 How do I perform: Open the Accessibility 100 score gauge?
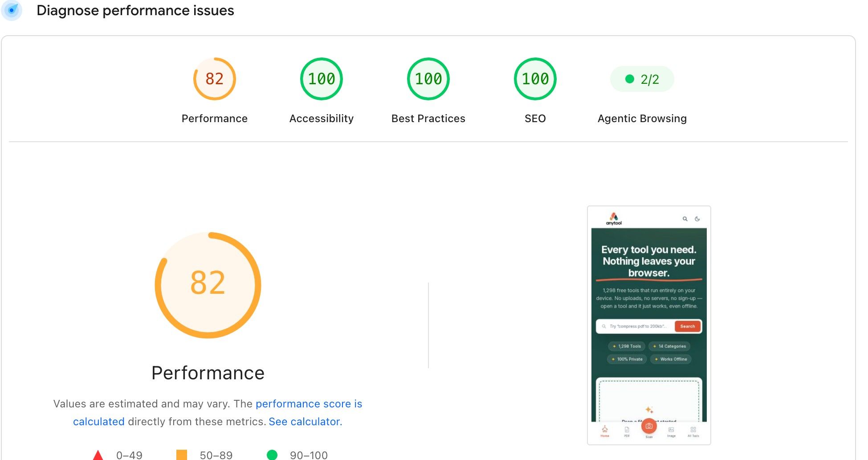[321, 79]
